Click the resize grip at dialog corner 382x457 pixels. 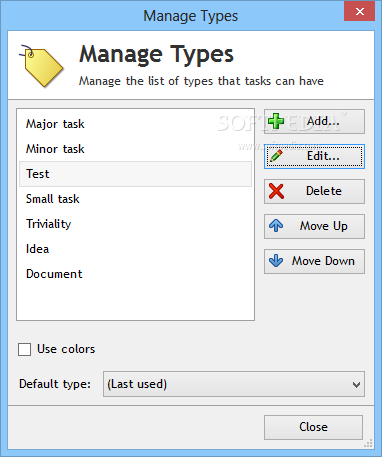[x=369, y=444]
